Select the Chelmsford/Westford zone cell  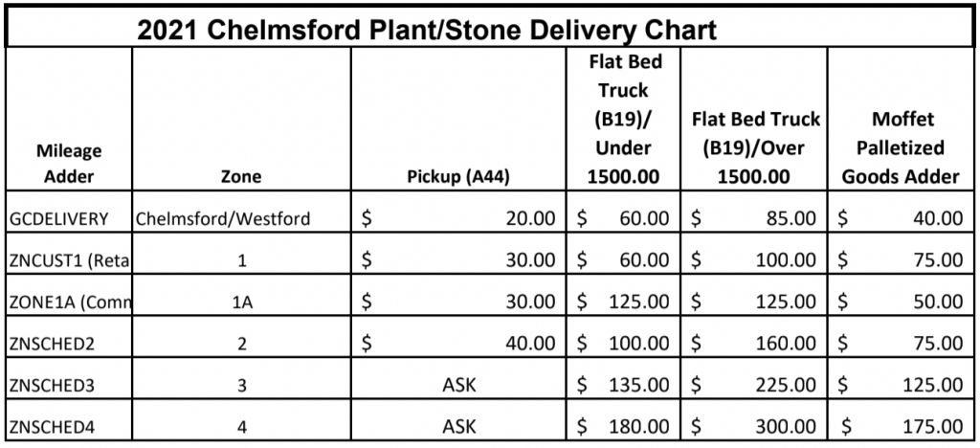tap(223, 218)
